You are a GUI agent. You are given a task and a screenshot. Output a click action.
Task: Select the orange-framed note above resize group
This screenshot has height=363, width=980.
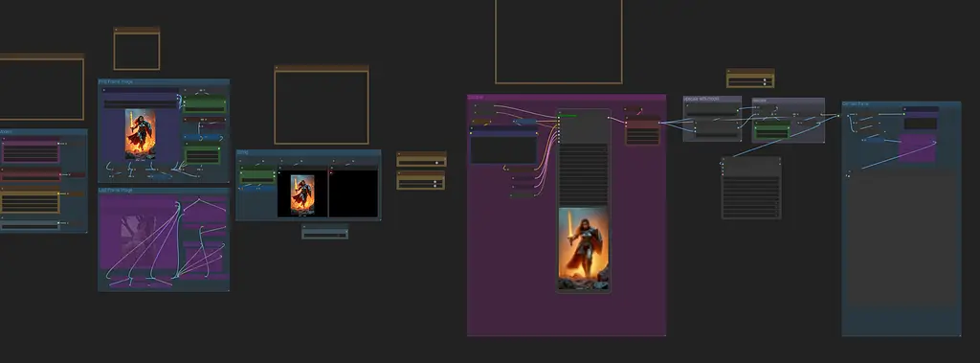[x=322, y=104]
